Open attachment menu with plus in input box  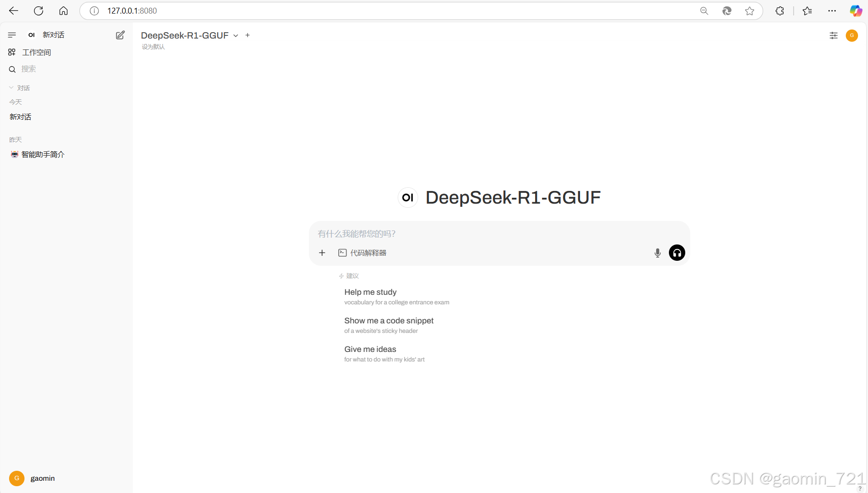(322, 253)
